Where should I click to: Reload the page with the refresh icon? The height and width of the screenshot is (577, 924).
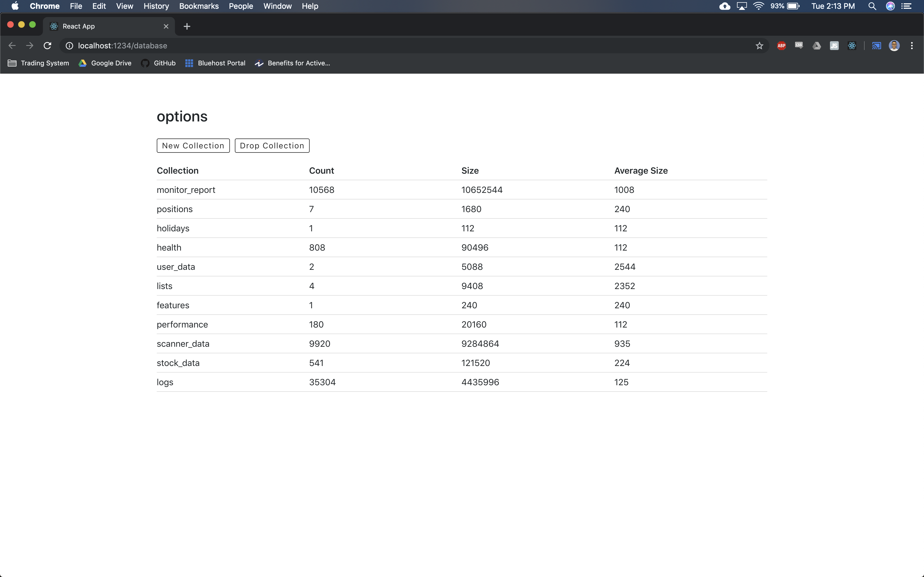[47, 46]
